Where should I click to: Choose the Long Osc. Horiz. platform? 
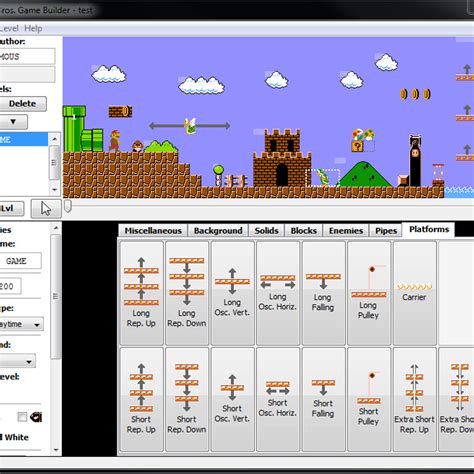tap(278, 293)
